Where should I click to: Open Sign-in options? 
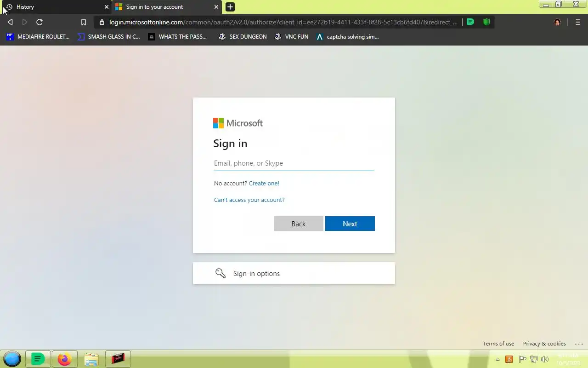point(294,273)
